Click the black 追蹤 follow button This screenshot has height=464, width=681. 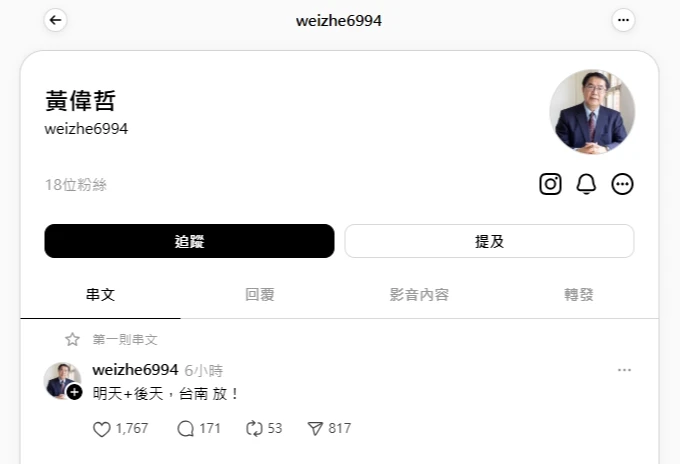[x=189, y=241]
